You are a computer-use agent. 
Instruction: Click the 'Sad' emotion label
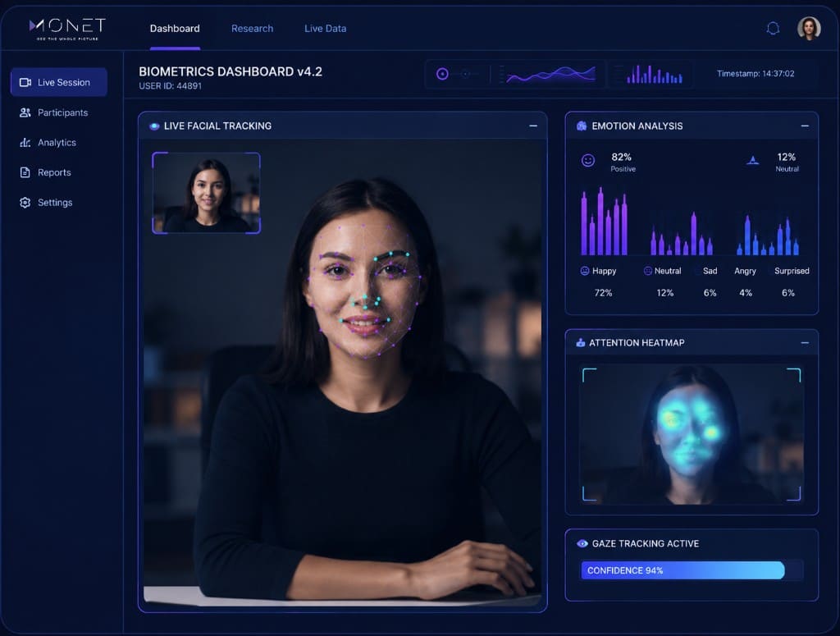710,271
